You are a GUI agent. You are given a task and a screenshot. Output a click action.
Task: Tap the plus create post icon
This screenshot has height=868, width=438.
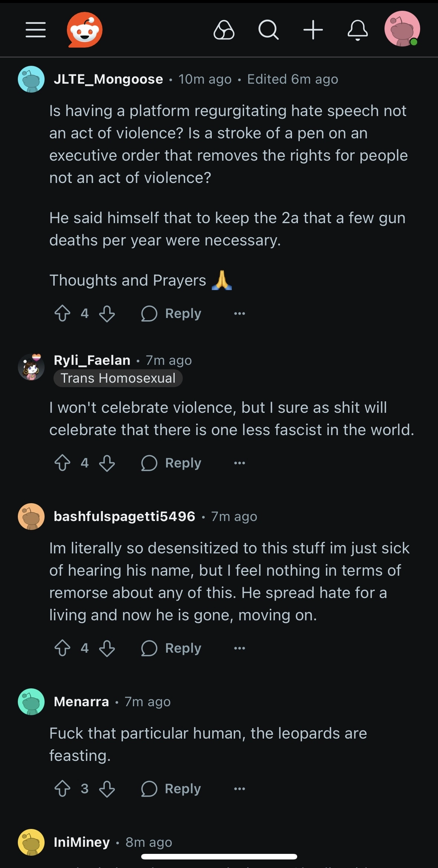tap(313, 30)
